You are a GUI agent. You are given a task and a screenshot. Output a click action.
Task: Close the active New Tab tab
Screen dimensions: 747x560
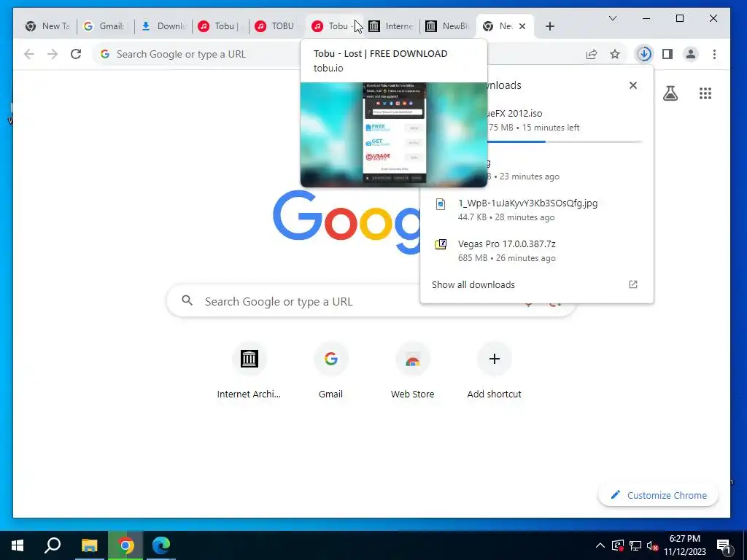(522, 26)
